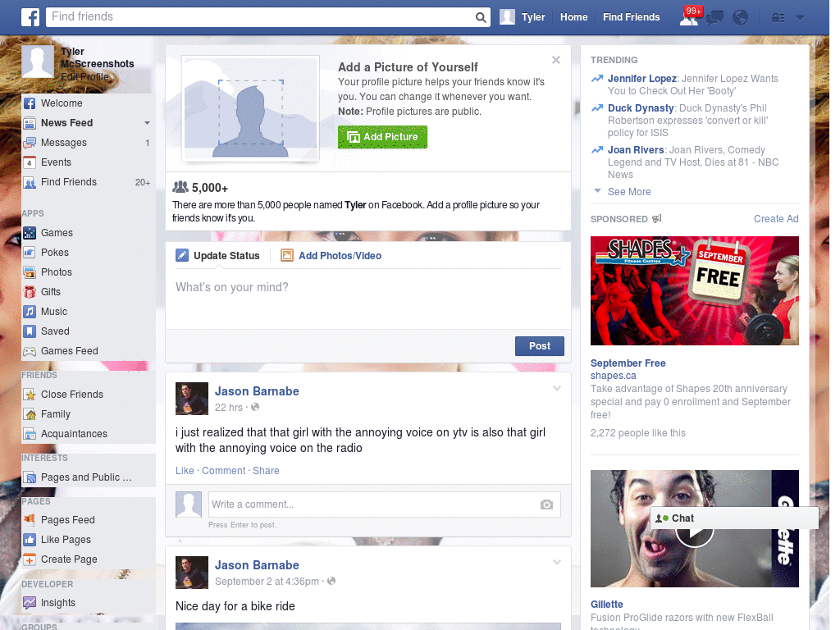Open options chevron on September 2 post
Image resolution: width=840 pixels, height=630 pixels.
coord(557,562)
